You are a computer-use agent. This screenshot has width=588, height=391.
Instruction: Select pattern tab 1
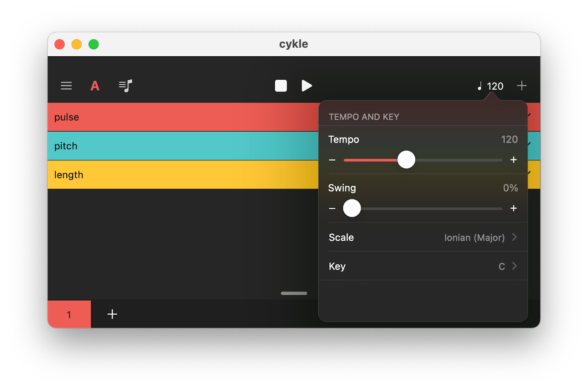point(69,314)
